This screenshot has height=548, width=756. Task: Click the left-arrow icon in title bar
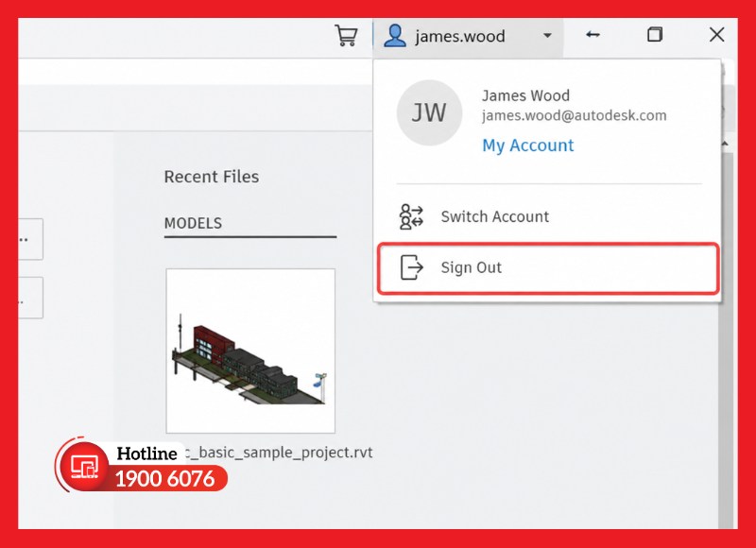(x=593, y=35)
